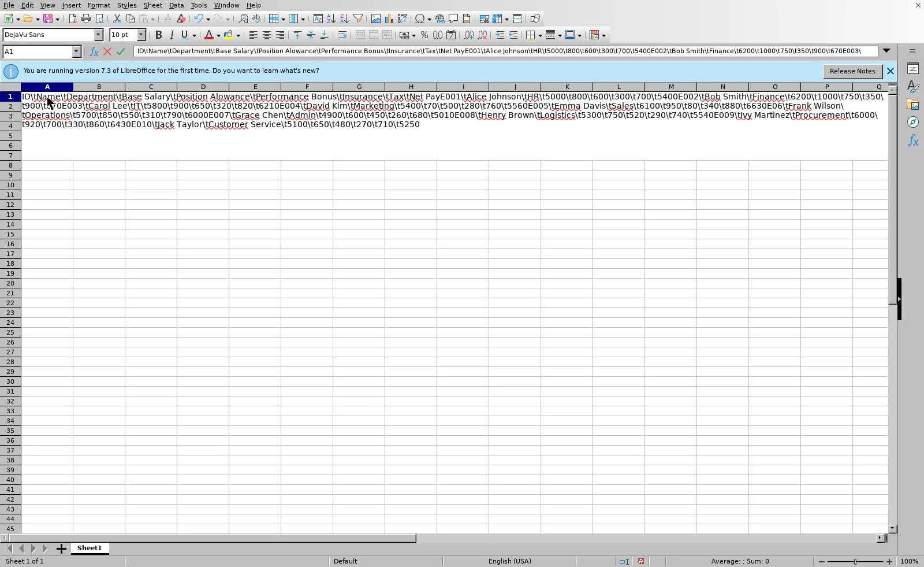Center the cell text horizontally
924x567 pixels.
click(x=267, y=35)
